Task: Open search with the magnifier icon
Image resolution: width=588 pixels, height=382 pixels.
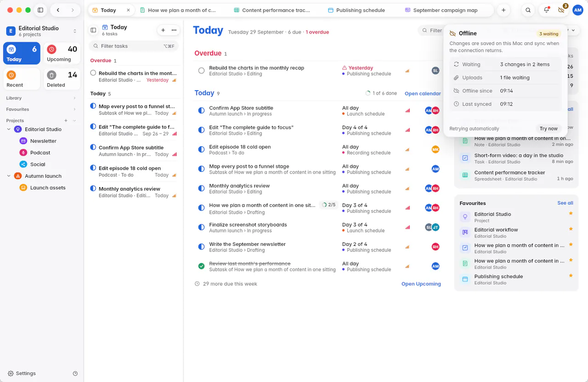Action: pos(528,10)
